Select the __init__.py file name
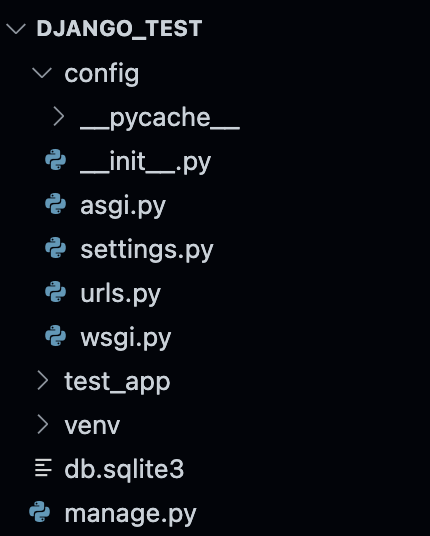The width and height of the screenshot is (430, 536). 146,162
